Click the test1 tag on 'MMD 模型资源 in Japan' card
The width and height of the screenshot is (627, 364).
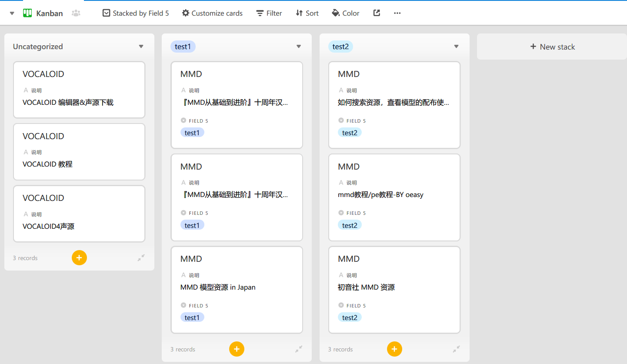pos(192,317)
